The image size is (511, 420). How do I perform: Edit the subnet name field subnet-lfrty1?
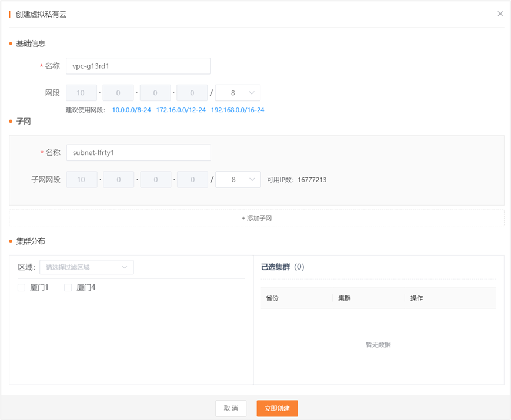[x=139, y=152]
